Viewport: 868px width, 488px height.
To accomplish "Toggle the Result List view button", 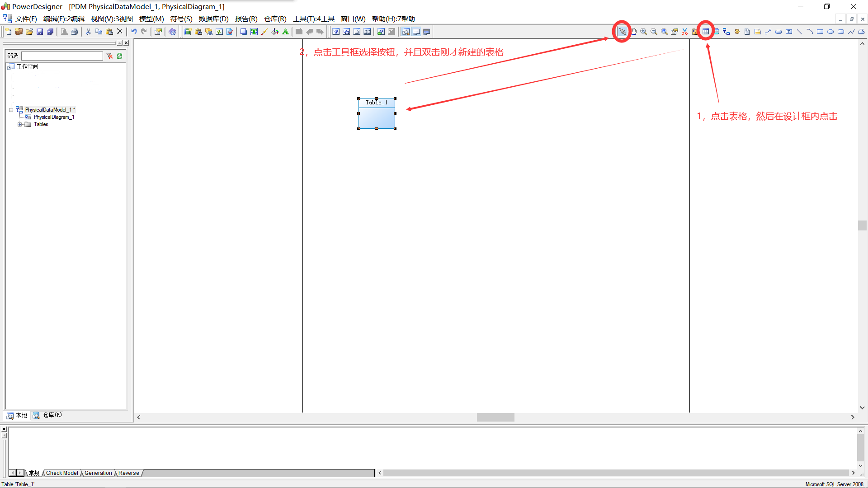I will click(x=426, y=32).
